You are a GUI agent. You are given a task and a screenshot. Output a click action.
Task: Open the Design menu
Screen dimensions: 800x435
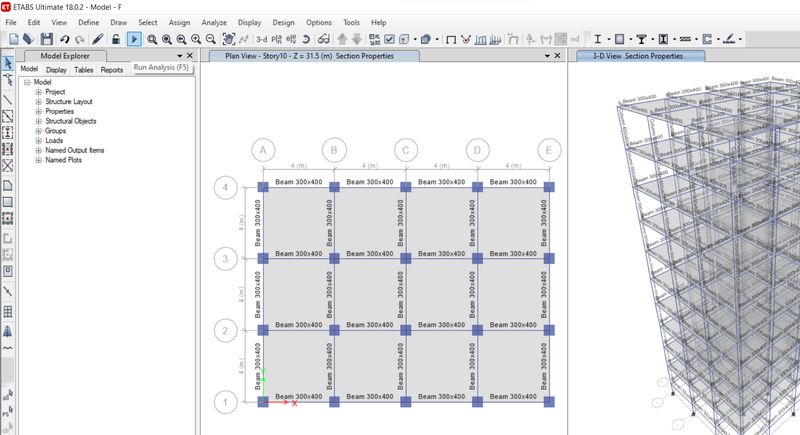point(283,22)
